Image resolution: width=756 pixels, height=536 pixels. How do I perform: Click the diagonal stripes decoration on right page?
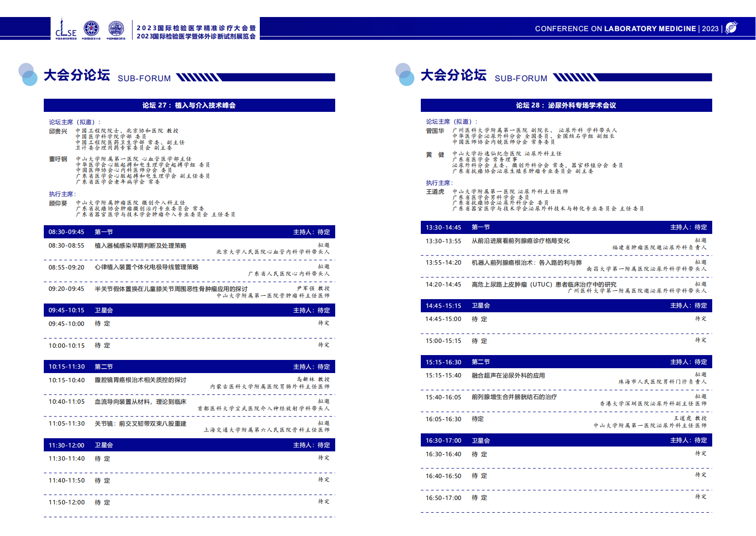(x=576, y=77)
